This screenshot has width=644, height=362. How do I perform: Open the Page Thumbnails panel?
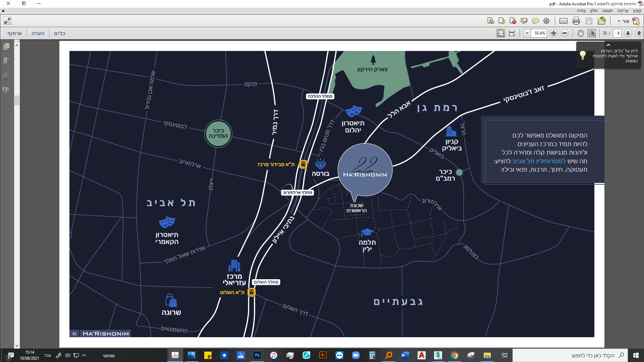[6, 46]
